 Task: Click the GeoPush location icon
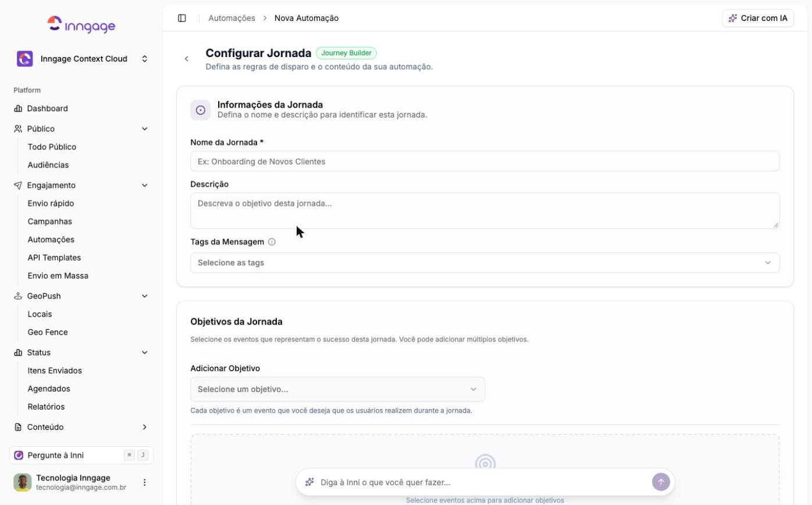click(x=18, y=296)
